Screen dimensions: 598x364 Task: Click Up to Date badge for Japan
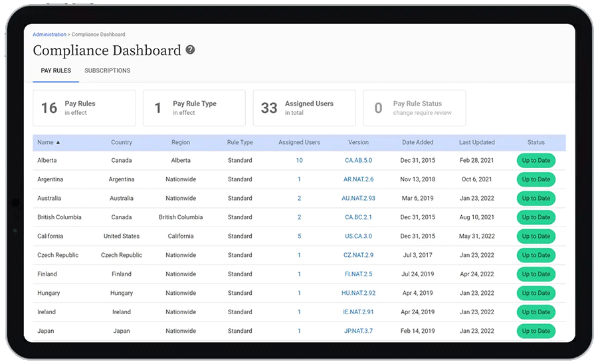(536, 331)
